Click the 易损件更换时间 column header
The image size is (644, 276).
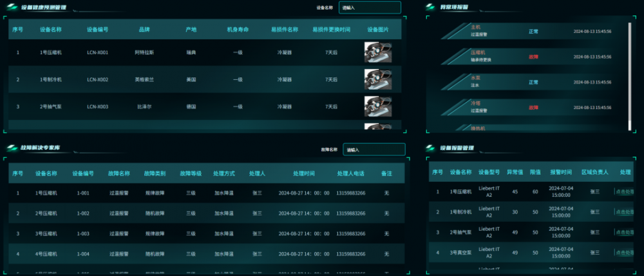(x=331, y=30)
